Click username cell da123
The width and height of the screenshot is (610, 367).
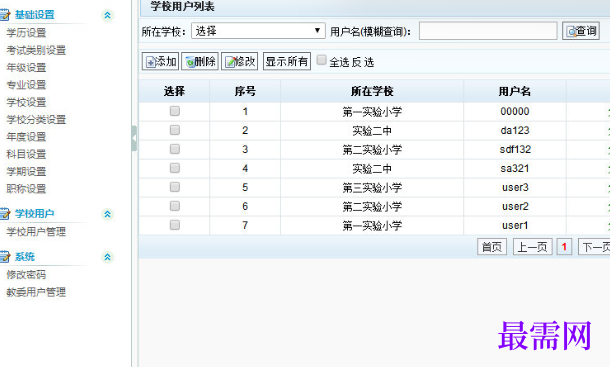pyautogui.click(x=515, y=130)
